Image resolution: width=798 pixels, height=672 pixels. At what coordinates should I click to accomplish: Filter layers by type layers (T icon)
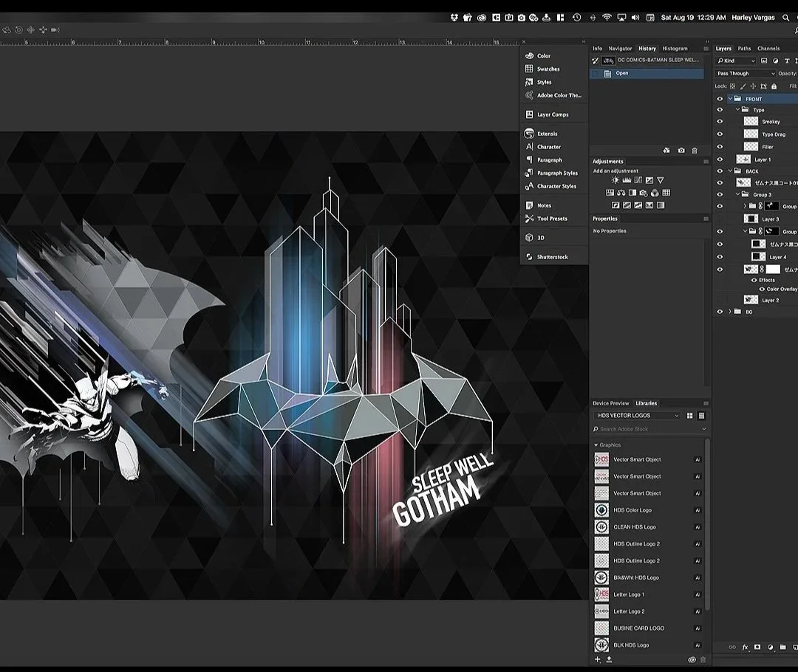click(787, 61)
